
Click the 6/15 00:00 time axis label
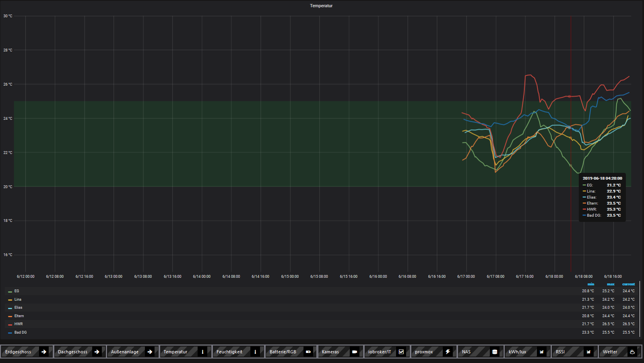tap(290, 277)
